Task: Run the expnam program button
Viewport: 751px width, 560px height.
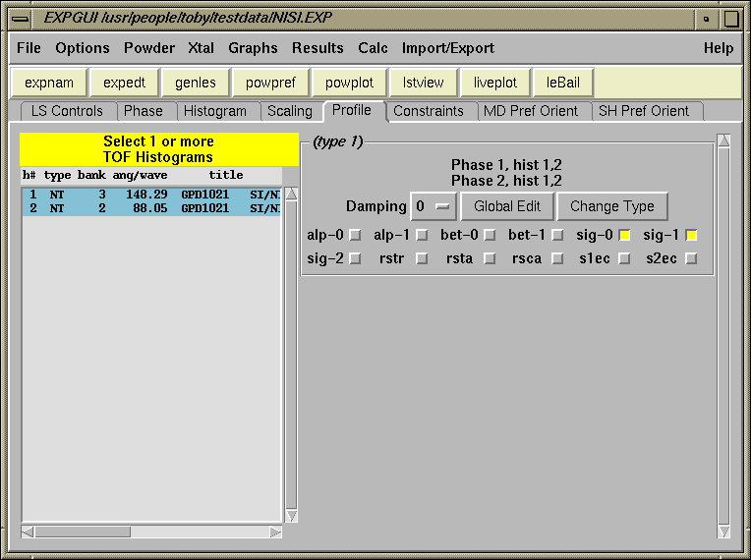Action: [x=49, y=83]
